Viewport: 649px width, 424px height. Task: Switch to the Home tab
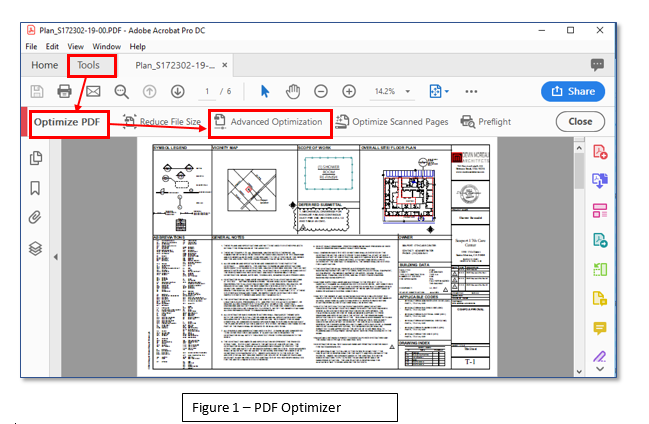tap(45, 65)
